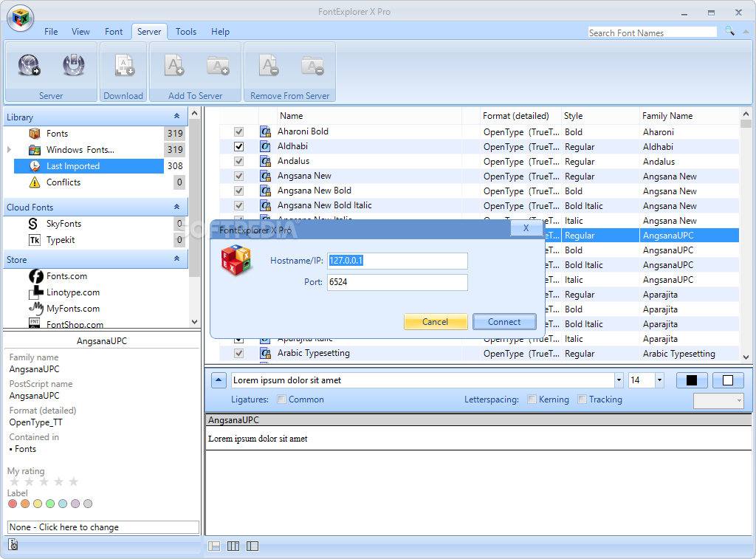The image size is (756, 559).
Task: Click the FontExplorer application orb button
Action: pos(21,18)
